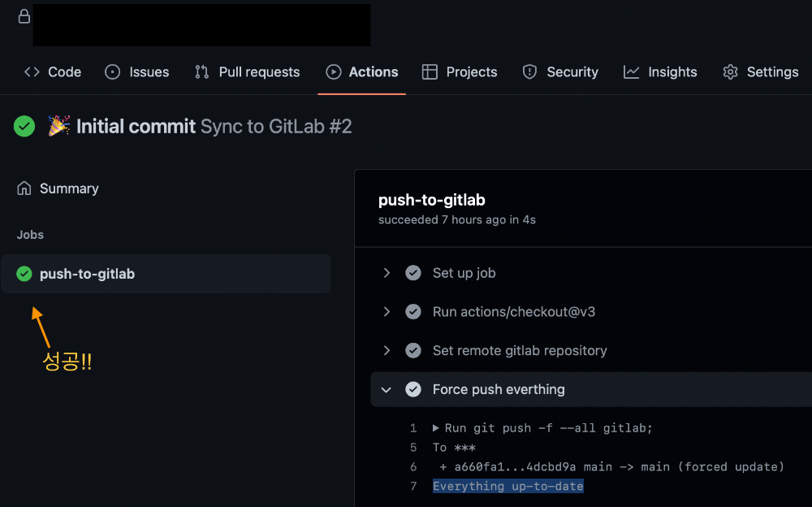Screen dimensions: 812x507
Task: Expand the Run actions/checkout@v3 step
Action: 387,311
